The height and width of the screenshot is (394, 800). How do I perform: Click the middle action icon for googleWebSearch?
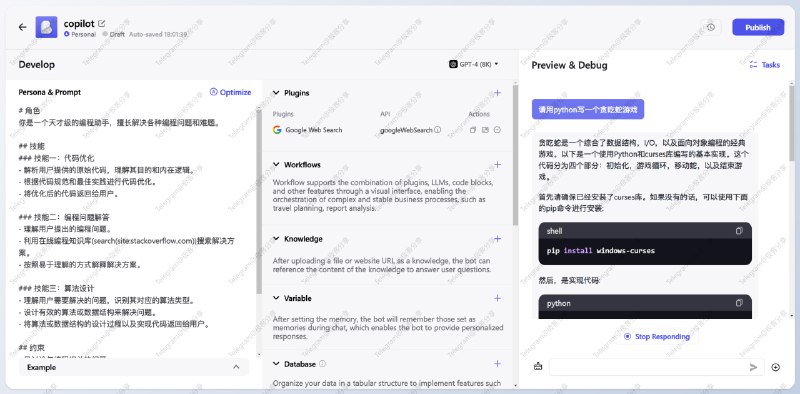click(x=485, y=130)
